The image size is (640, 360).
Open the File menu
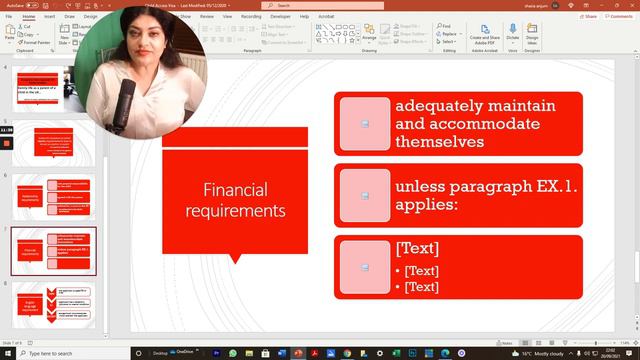pos(9,17)
